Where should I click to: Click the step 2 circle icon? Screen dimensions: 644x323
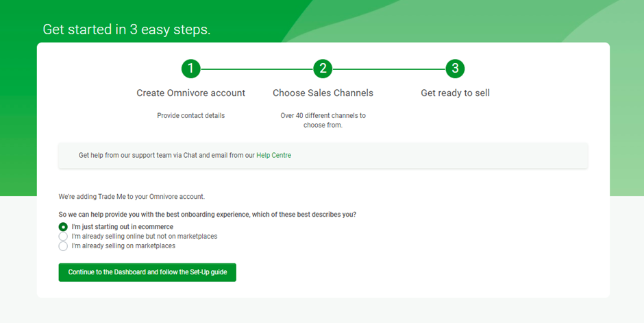323,69
